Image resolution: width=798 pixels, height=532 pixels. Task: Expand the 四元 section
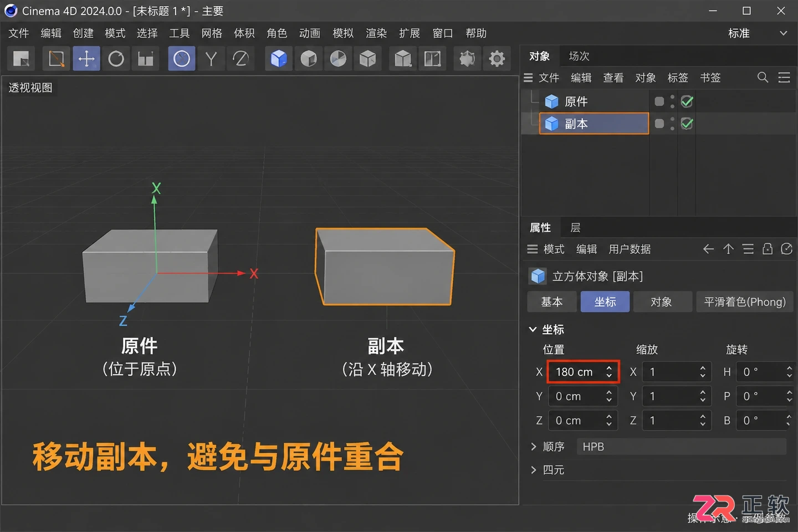pyautogui.click(x=533, y=470)
